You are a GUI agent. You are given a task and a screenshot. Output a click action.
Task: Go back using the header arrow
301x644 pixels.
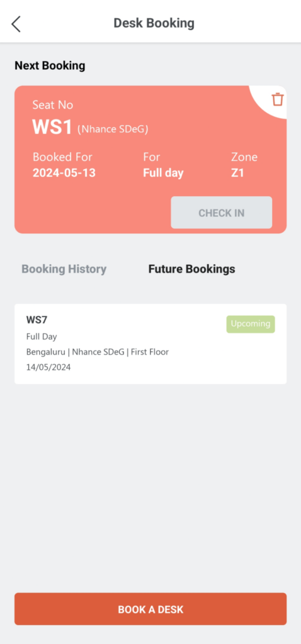pyautogui.click(x=16, y=24)
